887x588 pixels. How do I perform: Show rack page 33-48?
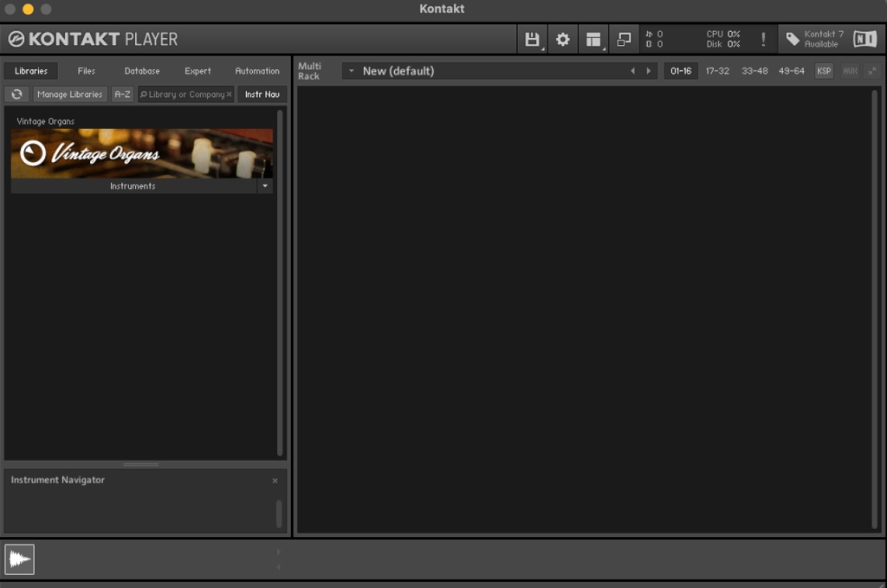coord(754,71)
